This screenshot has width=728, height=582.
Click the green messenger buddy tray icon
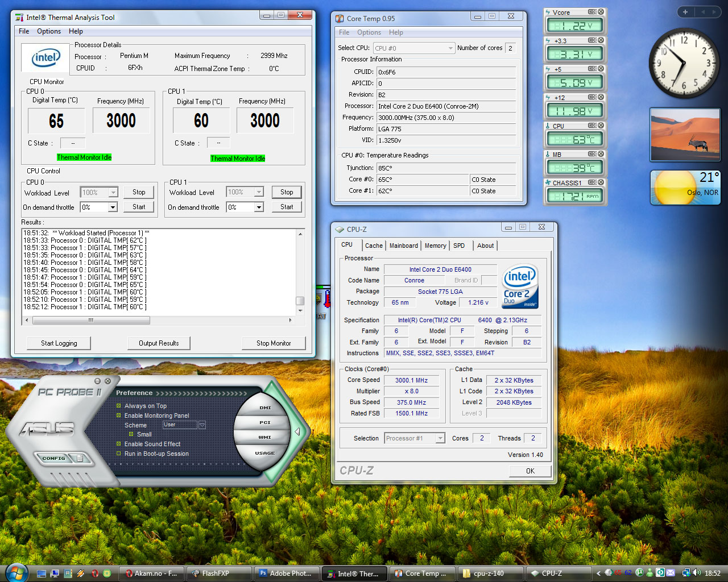650,573
